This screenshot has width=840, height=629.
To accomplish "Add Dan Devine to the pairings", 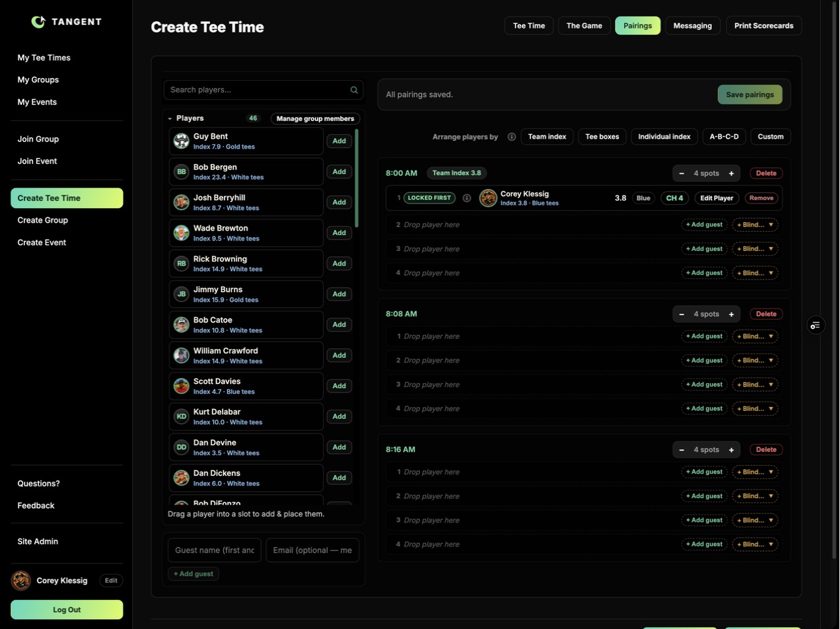I will pos(339,447).
